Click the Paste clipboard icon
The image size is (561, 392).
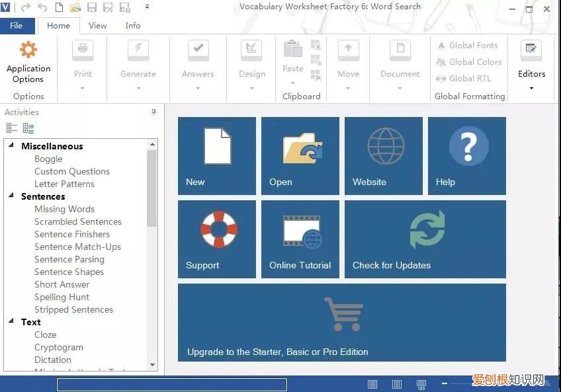292,49
